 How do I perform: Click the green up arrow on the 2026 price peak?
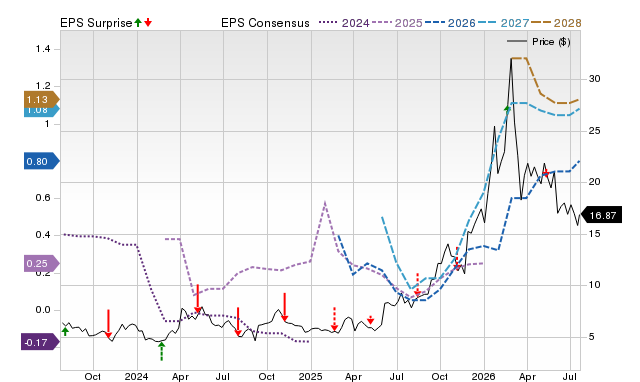[x=507, y=109]
